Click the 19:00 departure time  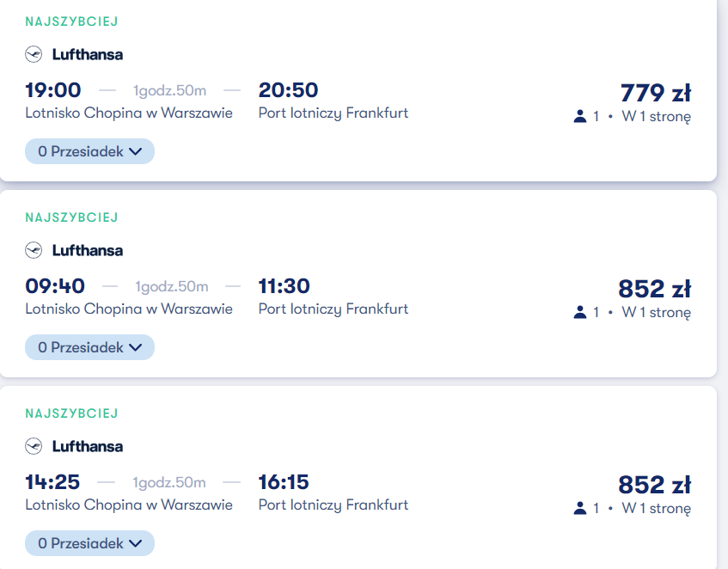[53, 90]
